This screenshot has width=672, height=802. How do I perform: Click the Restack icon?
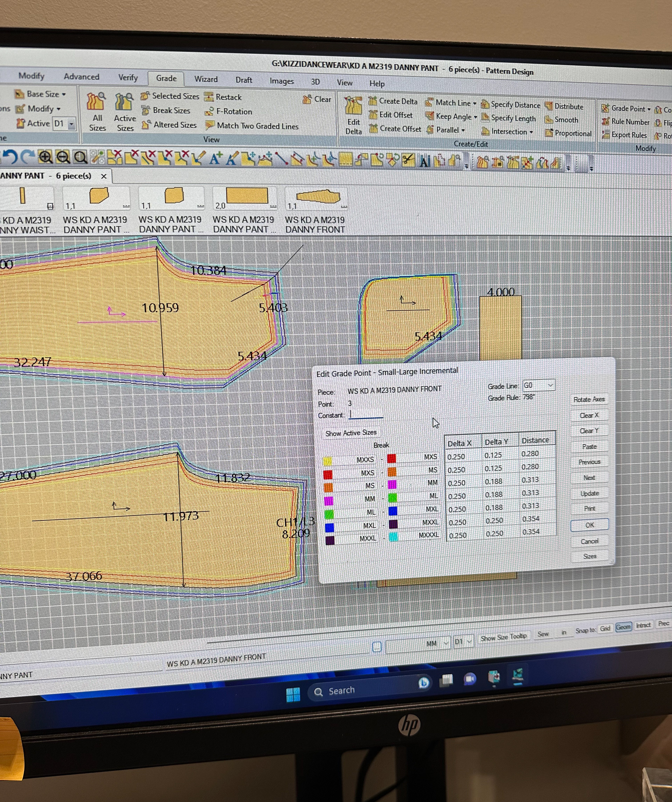click(x=208, y=97)
